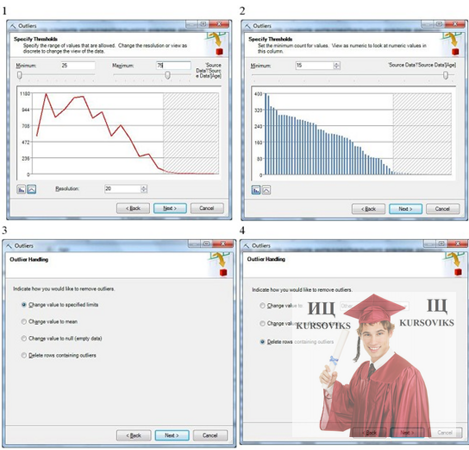This screenshot has width=469, height=450.
Task: Click Cancel button in dialog 3
Action: (210, 435)
